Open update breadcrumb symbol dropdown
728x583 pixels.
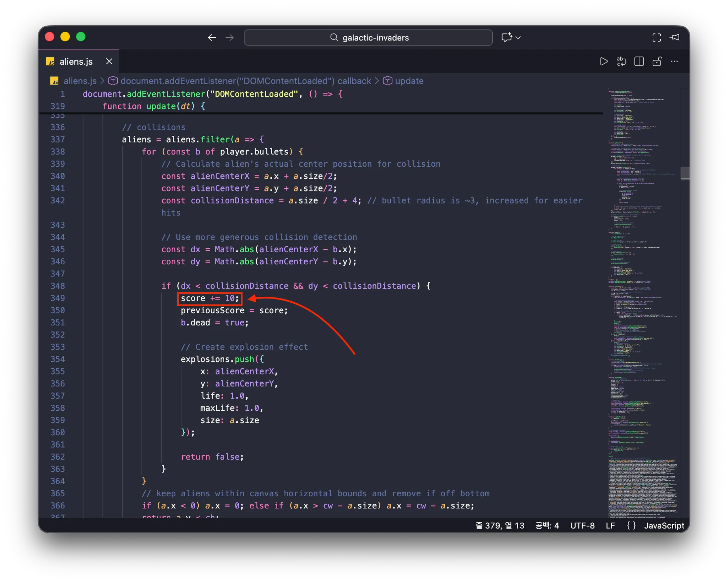pos(409,81)
